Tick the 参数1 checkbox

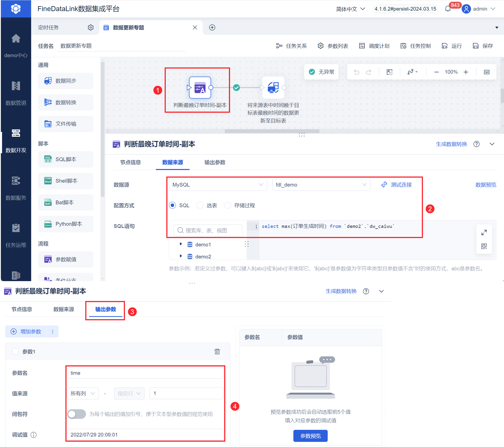click(15, 352)
